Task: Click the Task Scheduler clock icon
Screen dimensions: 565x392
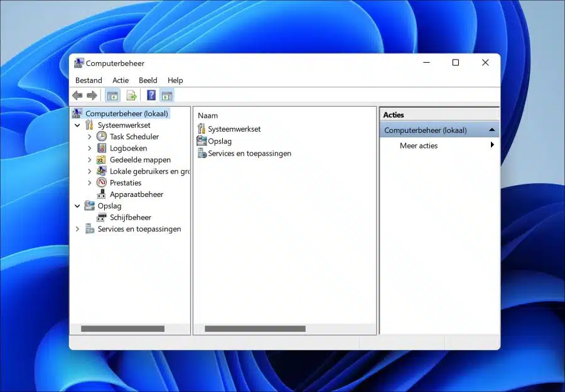Action: click(102, 137)
